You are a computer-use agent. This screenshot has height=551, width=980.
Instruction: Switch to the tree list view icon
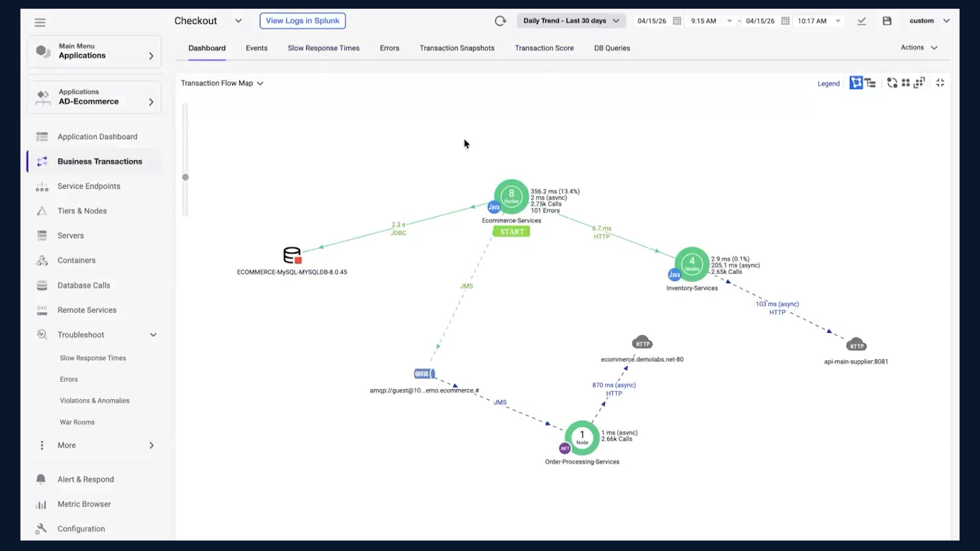[x=870, y=83]
